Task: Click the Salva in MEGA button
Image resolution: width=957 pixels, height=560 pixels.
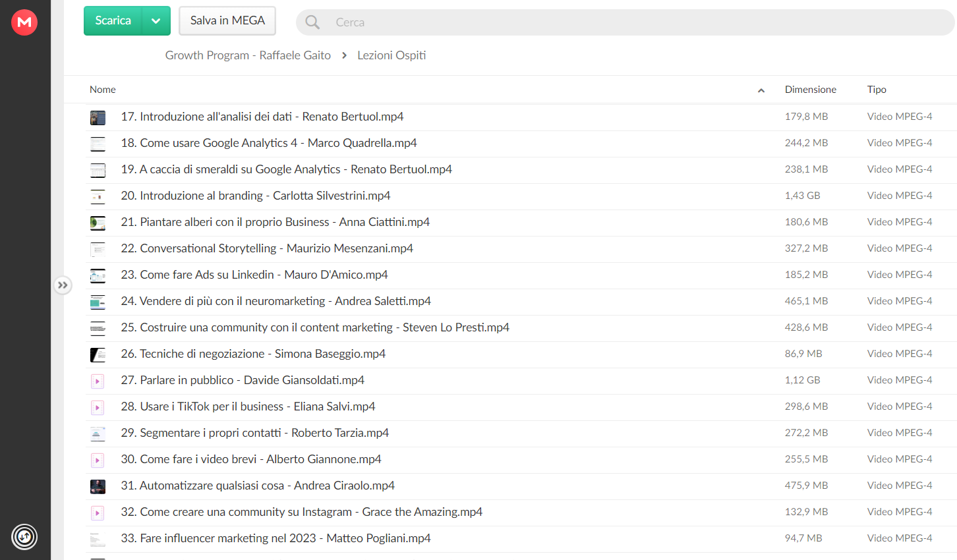Action: pos(227,21)
